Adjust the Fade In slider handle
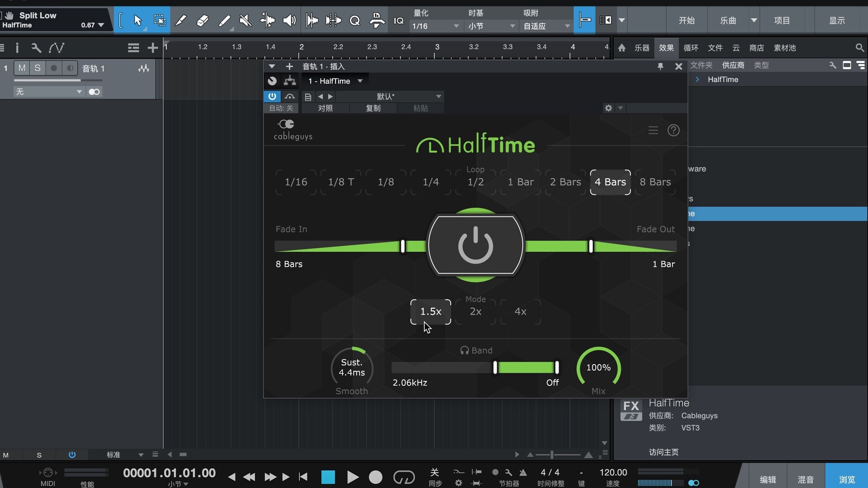 403,246
